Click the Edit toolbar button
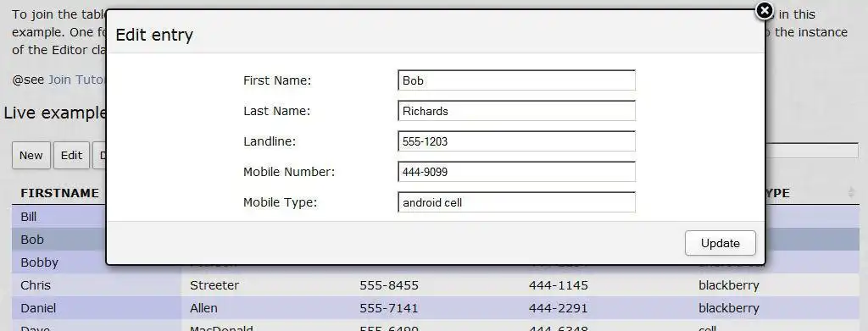This screenshot has width=868, height=331. [71, 155]
